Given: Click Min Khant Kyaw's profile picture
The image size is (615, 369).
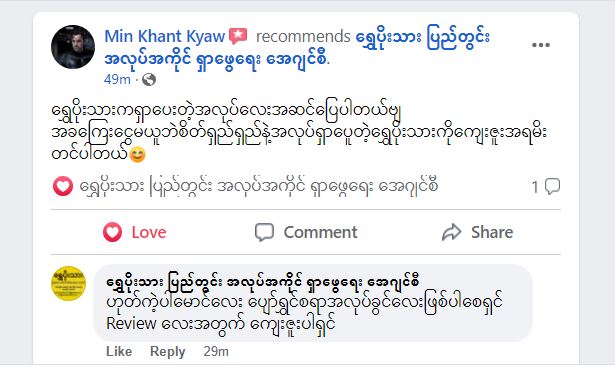Looking at the screenshot, I should point(73,47).
